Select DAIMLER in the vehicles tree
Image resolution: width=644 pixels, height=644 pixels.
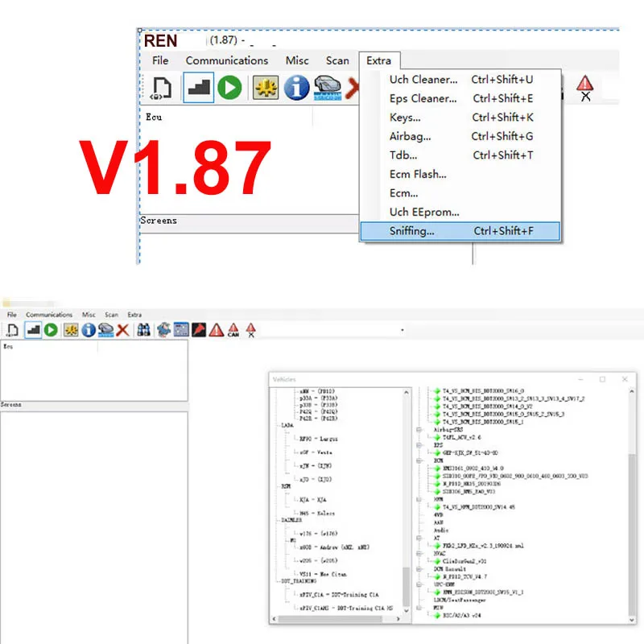tap(291, 520)
